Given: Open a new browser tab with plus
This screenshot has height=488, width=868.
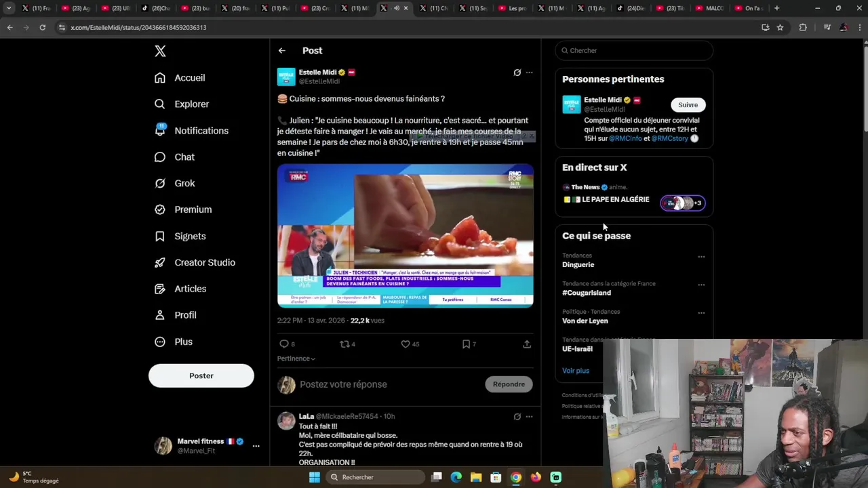Looking at the screenshot, I should [x=776, y=8].
